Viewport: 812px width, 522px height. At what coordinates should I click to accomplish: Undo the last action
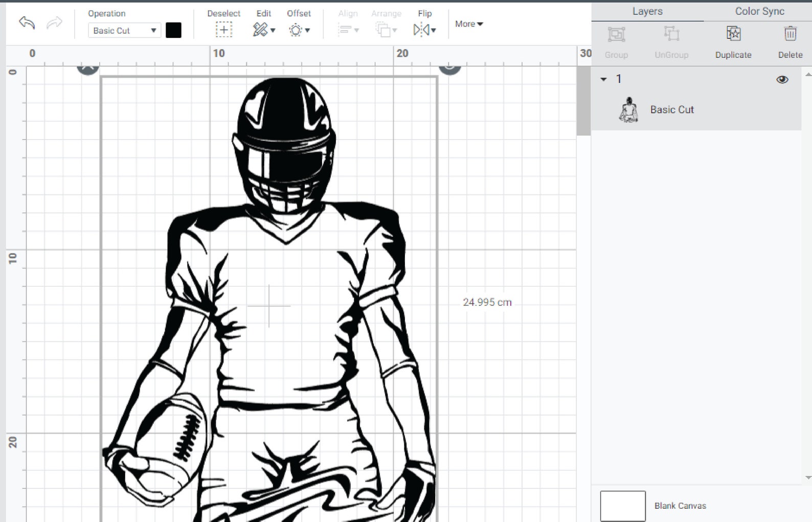(27, 22)
